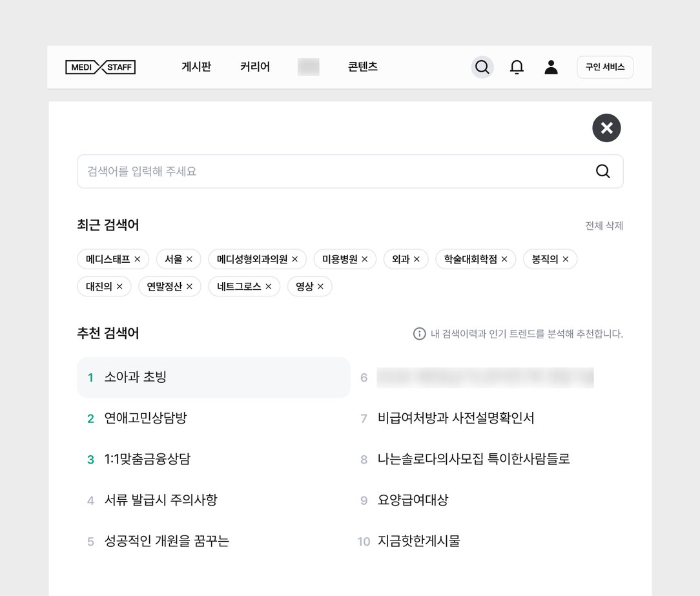Search recent term 미용병원

coord(340,260)
